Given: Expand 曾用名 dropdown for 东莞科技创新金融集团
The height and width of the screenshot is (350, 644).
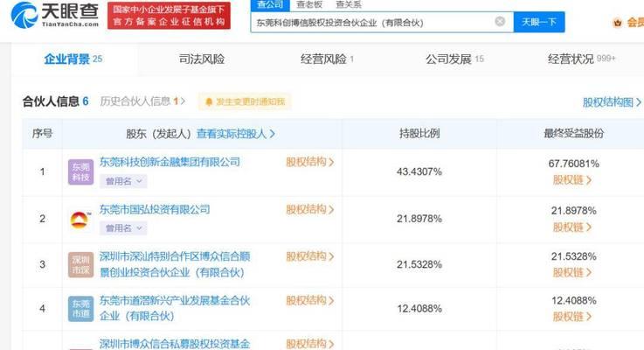Looking at the screenshot, I should pos(123,181).
